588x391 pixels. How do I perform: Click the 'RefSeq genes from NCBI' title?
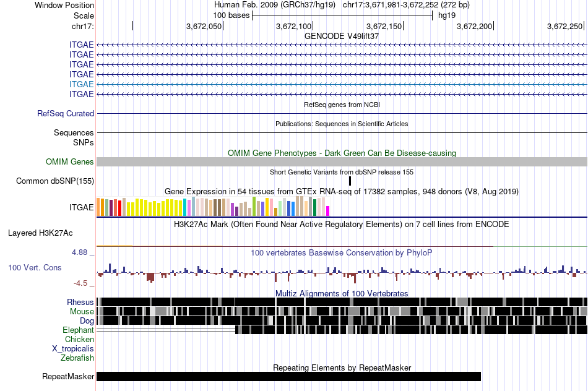pyautogui.click(x=342, y=105)
